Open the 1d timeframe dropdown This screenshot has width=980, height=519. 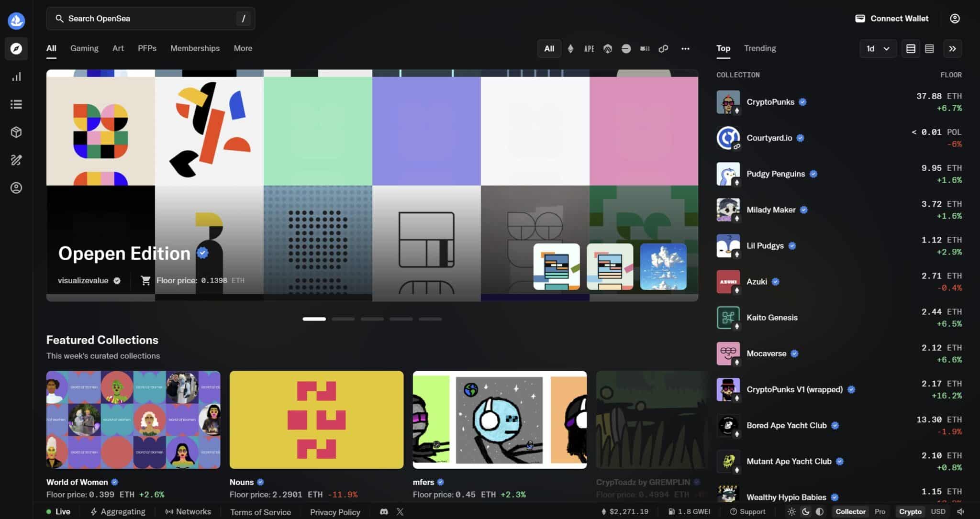(877, 48)
